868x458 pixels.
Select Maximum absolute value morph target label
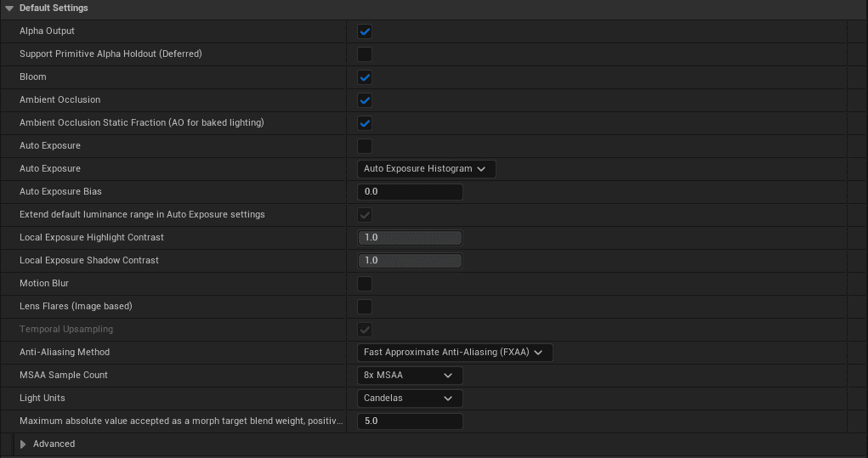[x=181, y=421]
